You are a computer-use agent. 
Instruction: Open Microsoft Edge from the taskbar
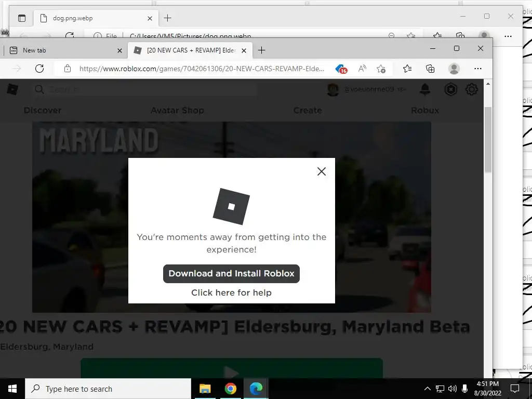256,389
